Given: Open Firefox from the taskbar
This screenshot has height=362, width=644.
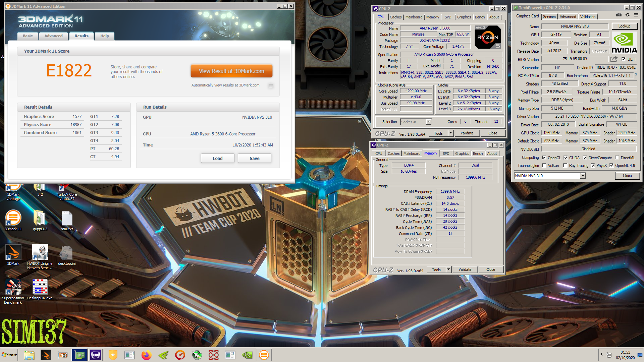Looking at the screenshot, I should click(x=146, y=355).
